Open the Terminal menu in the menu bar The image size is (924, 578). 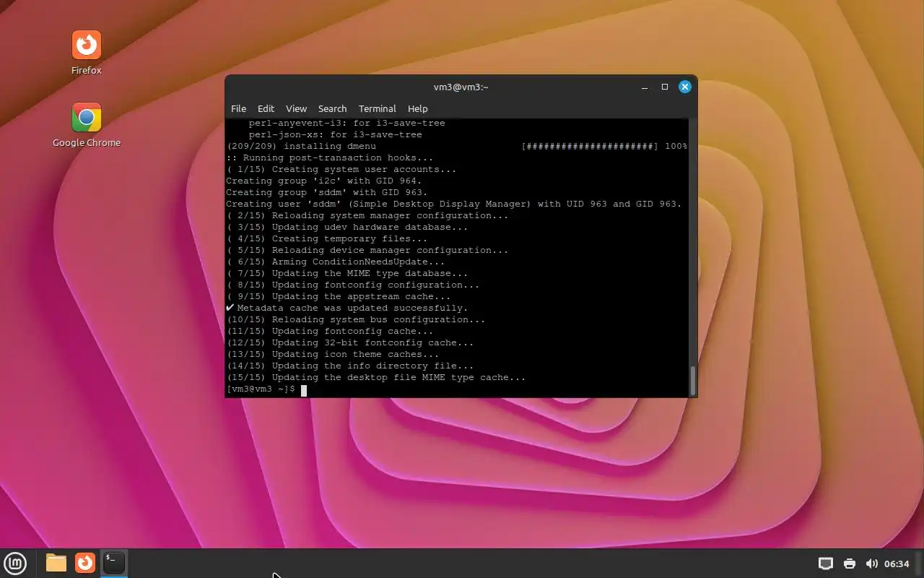click(x=378, y=108)
